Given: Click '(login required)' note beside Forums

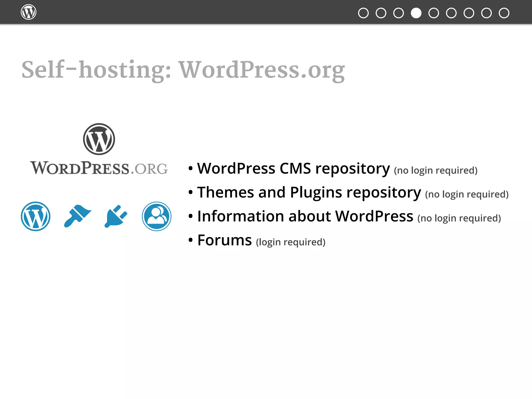Looking at the screenshot, I should pos(291,242).
